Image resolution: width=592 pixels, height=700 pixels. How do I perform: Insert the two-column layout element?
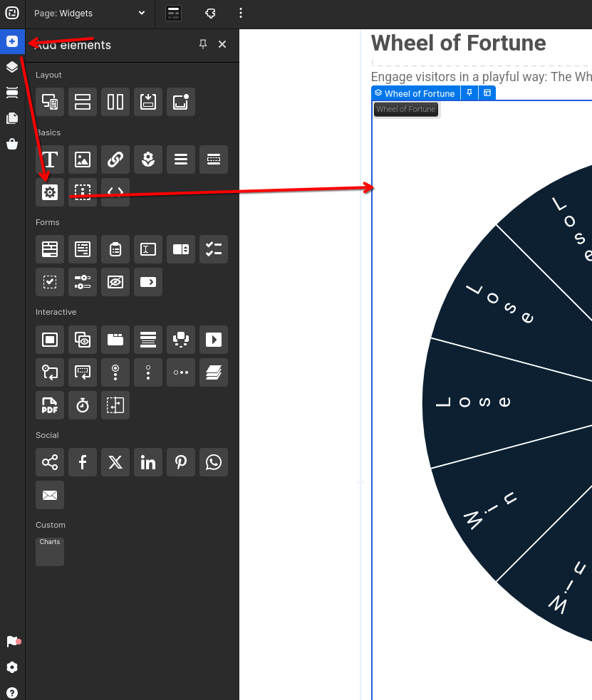115,102
